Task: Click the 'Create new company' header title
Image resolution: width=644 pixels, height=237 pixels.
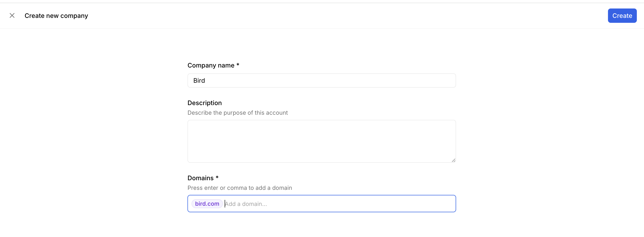Action: coord(56,16)
